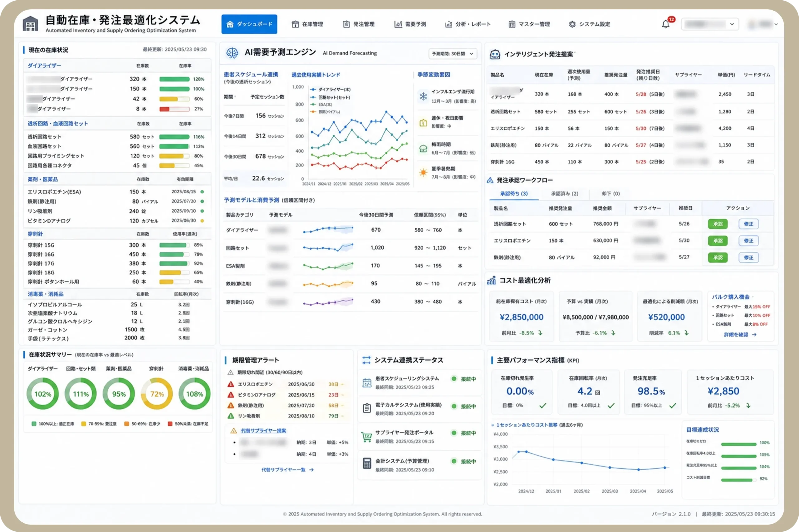Go to the ダッシュボード tab
The width and height of the screenshot is (799, 532).
(249, 24)
